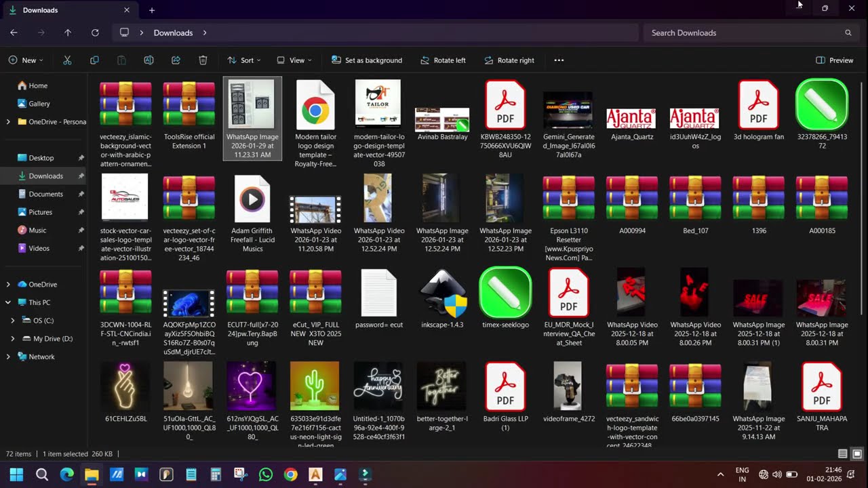Expand the My Drive (D:) node
This screenshot has height=488, width=868.
coord(13,338)
